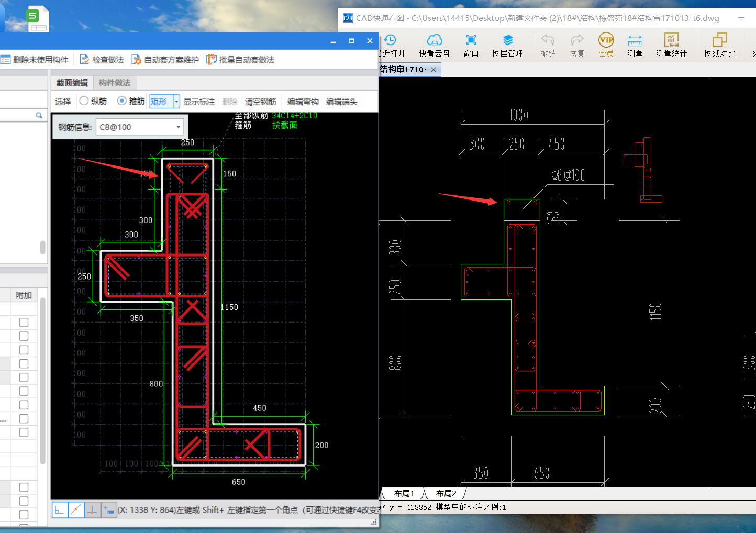Click the 恢复 redo arrow
The height and width of the screenshot is (533, 756).
tap(577, 46)
